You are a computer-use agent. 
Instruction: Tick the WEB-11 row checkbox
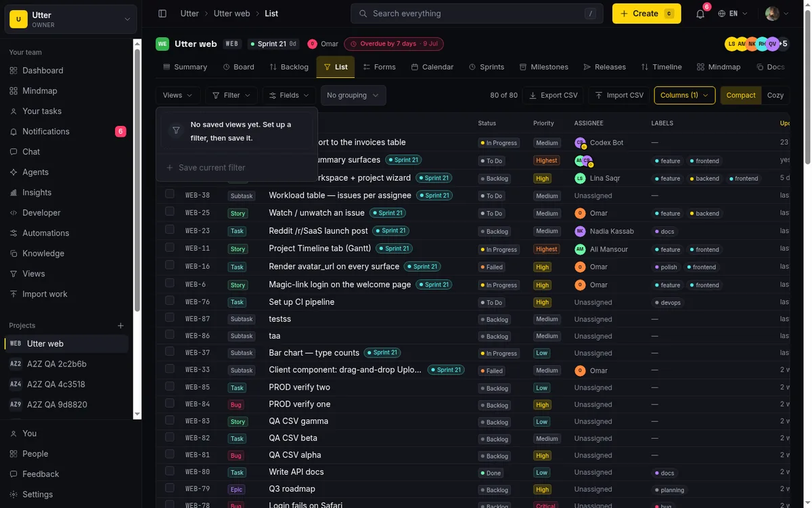click(x=170, y=248)
